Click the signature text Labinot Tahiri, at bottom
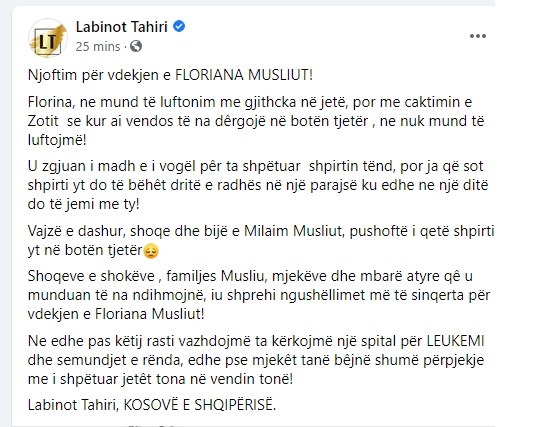Viewport: 533px width, 427px height. point(73,405)
